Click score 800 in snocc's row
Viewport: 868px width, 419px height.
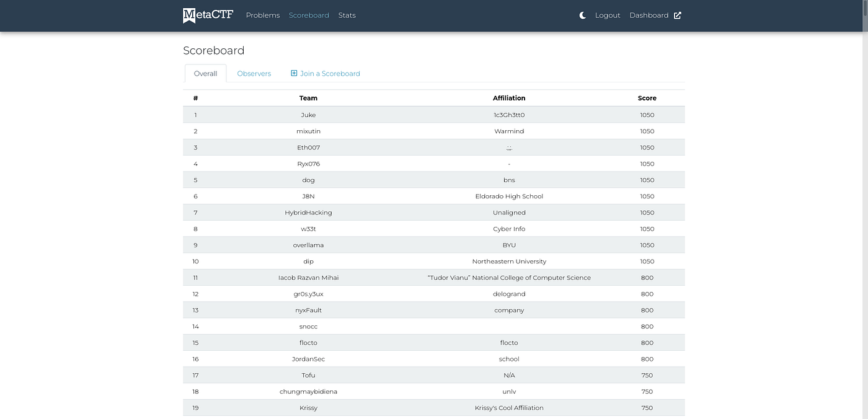coord(647,327)
